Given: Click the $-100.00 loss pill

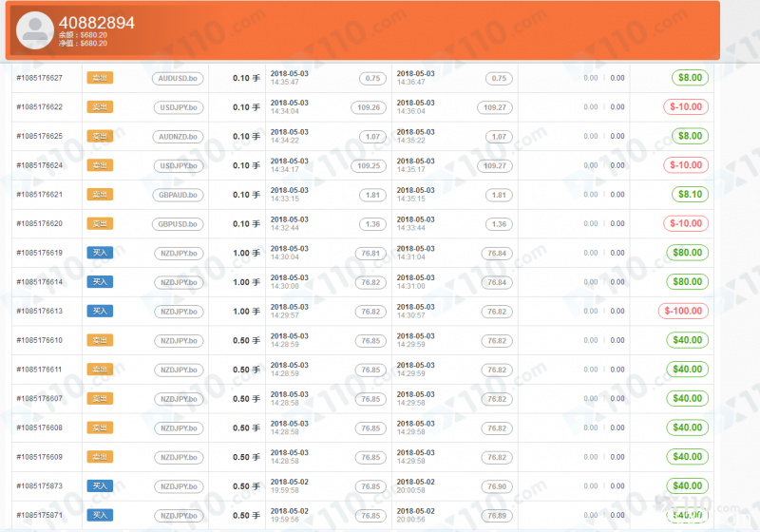Looking at the screenshot, I should (683, 311).
